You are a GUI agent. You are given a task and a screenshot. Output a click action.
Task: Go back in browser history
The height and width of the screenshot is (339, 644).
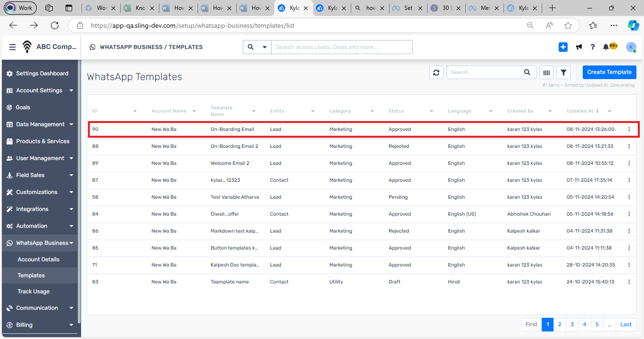click(x=13, y=25)
